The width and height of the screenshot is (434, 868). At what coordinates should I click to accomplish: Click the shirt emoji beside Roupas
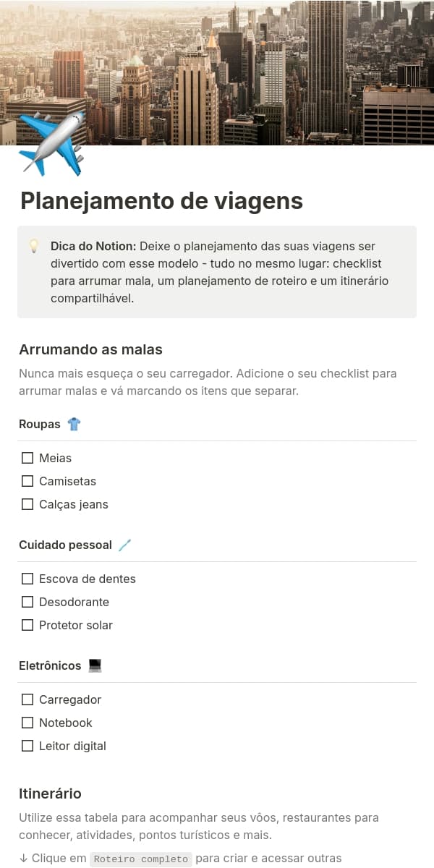(74, 424)
